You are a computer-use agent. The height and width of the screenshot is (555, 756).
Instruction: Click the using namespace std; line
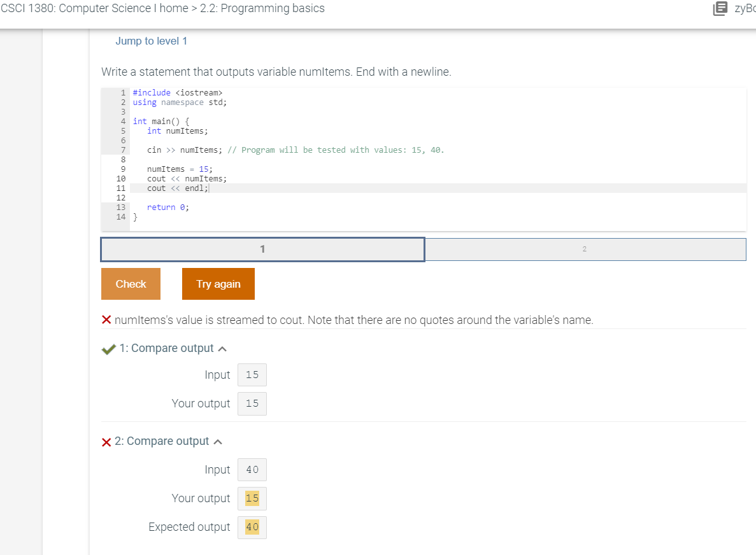pos(180,102)
